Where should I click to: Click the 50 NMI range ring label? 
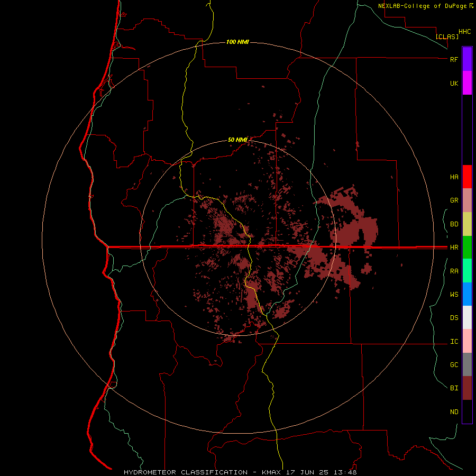(x=237, y=140)
